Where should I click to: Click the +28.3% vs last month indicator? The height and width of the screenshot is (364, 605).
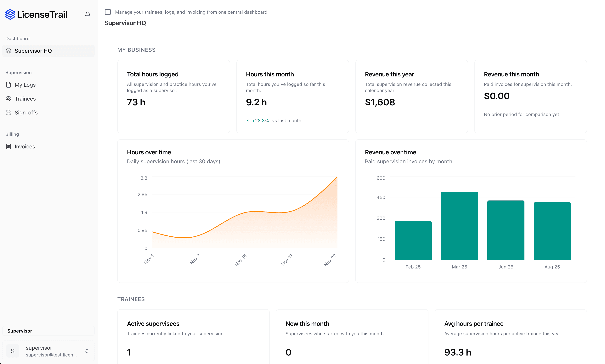point(260,120)
